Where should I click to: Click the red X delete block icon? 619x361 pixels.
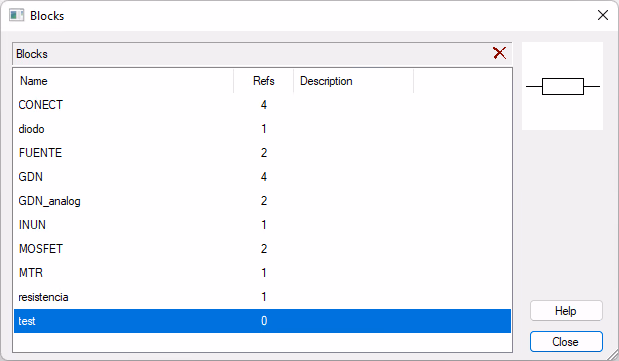499,53
